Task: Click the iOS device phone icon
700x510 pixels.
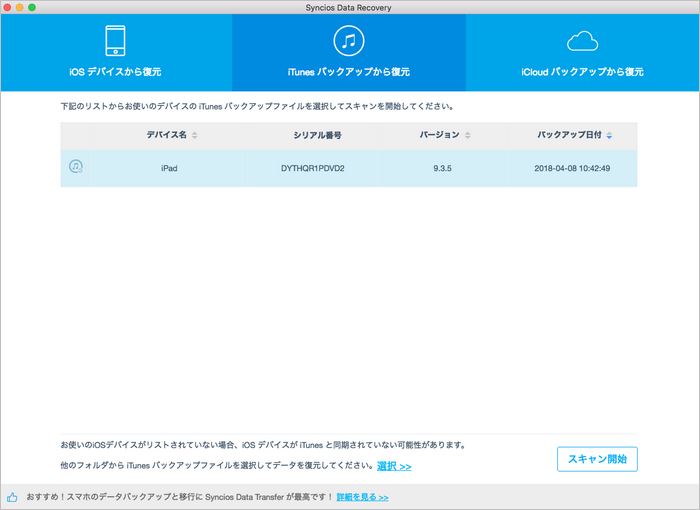Action: point(115,41)
